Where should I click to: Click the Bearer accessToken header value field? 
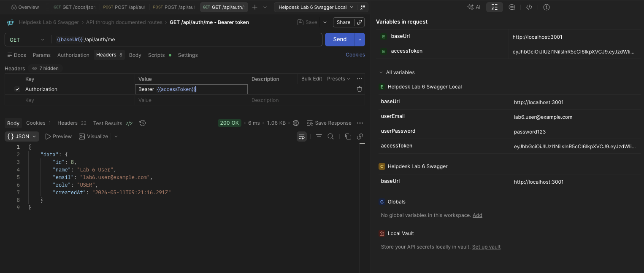pyautogui.click(x=191, y=89)
